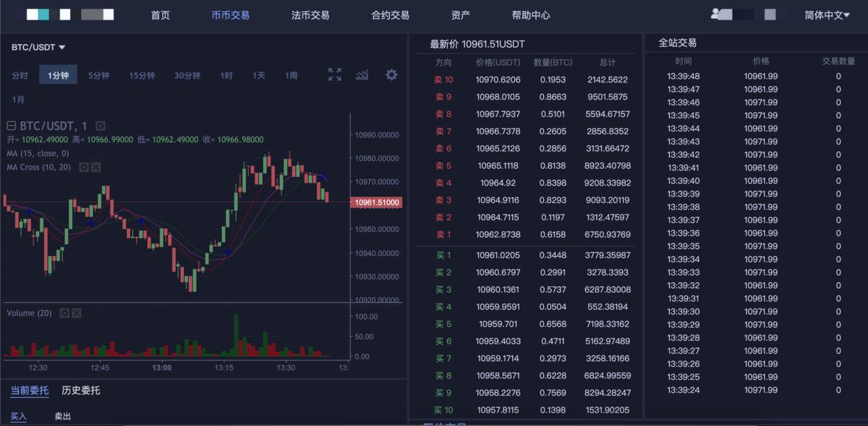Open the 合约交易 menu item
The image size is (868, 426).
point(391,14)
